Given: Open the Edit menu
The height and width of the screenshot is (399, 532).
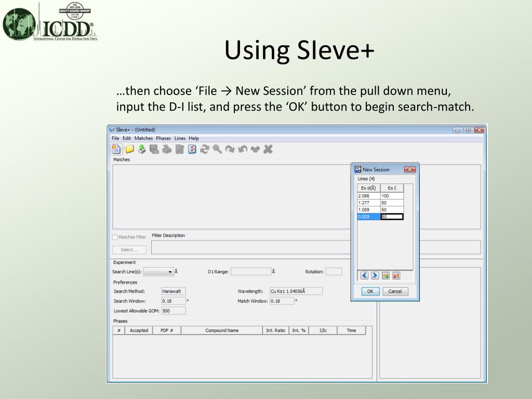Looking at the screenshot, I should [x=127, y=138].
